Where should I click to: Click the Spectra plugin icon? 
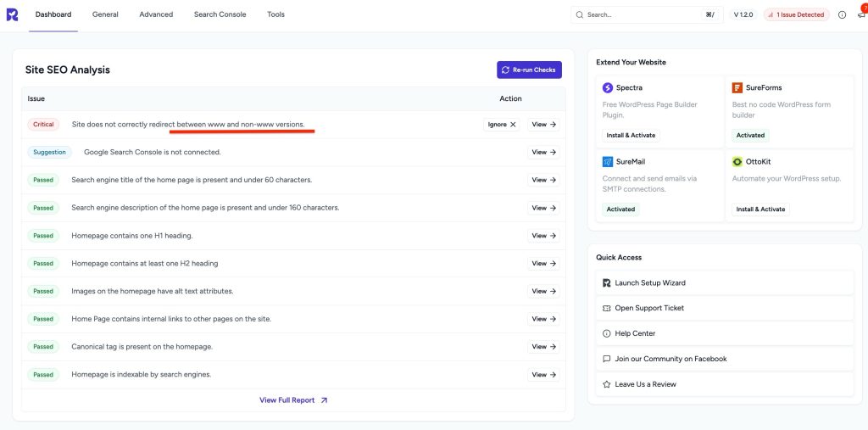coord(608,87)
